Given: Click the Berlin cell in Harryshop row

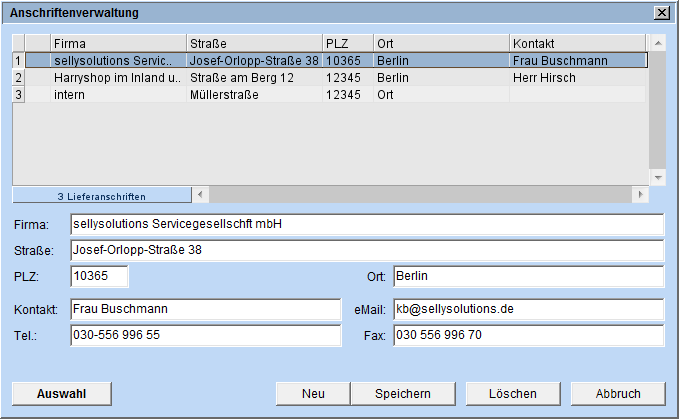Looking at the screenshot, I should [x=442, y=77].
